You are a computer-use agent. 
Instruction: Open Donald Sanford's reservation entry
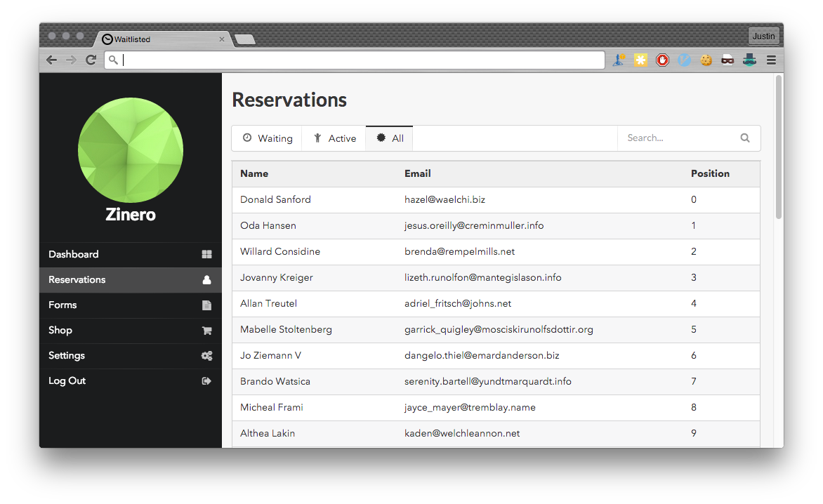275,199
